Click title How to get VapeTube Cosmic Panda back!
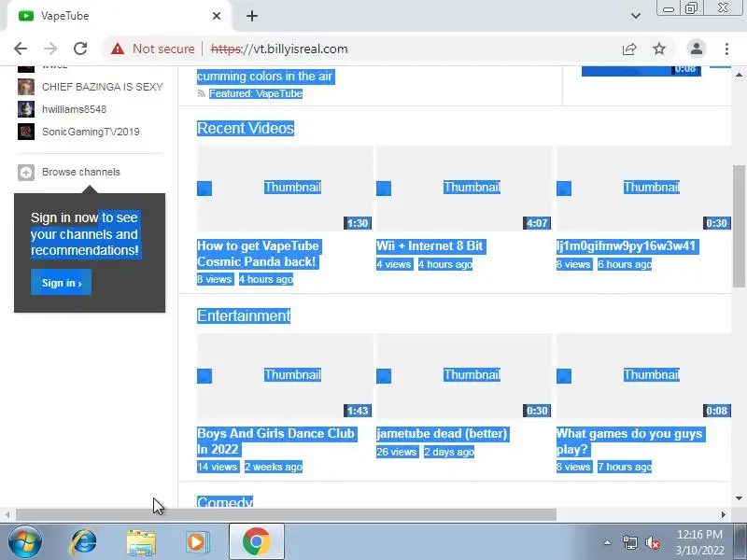This screenshot has width=747, height=560. [259, 254]
